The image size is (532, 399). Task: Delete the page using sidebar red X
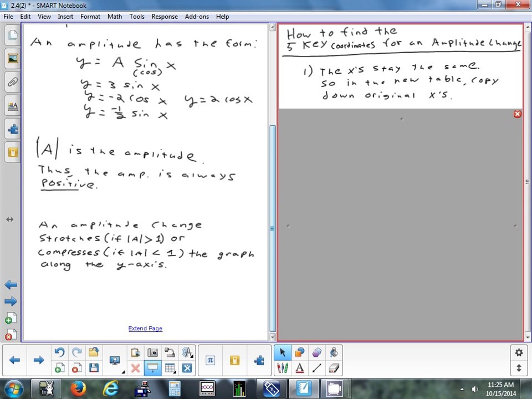[11, 335]
